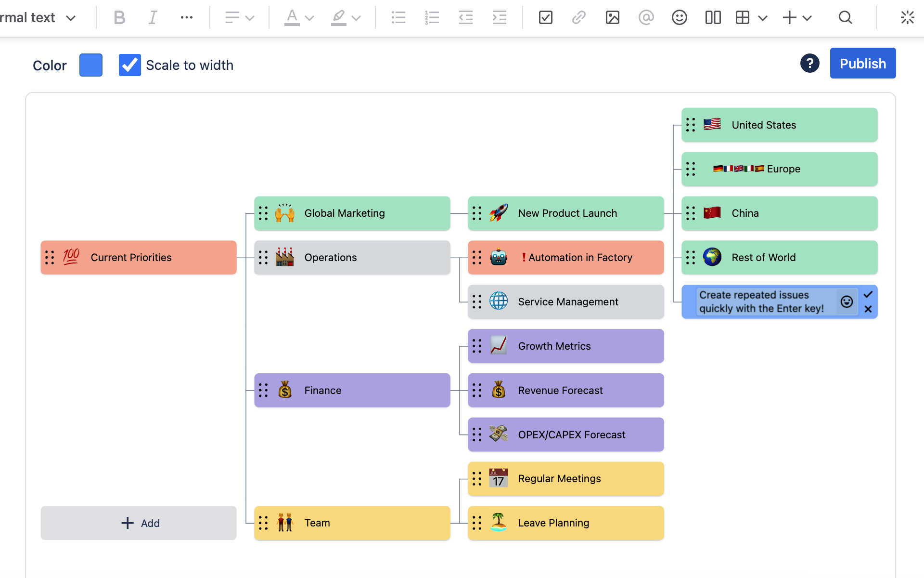Image resolution: width=924 pixels, height=578 pixels.
Task: Insert an image
Action: pyautogui.click(x=613, y=17)
